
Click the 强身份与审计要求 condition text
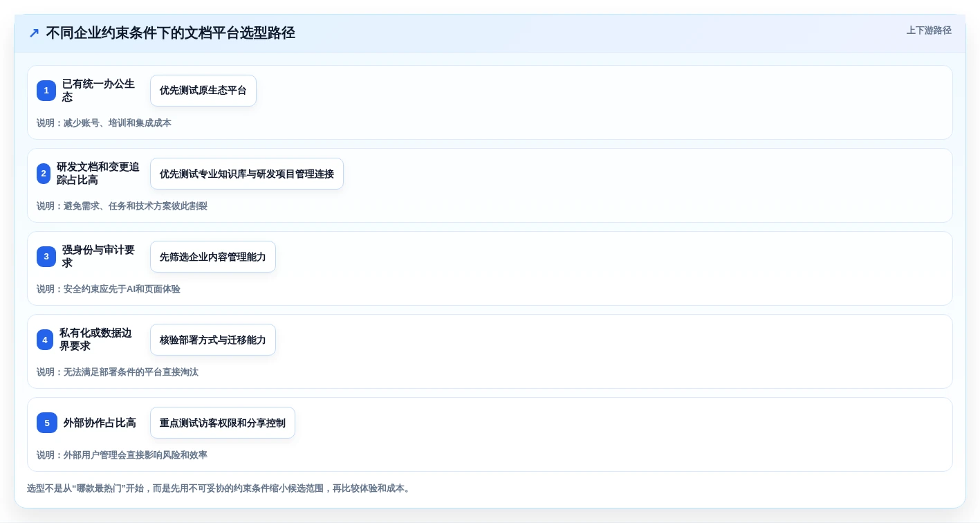(x=98, y=257)
